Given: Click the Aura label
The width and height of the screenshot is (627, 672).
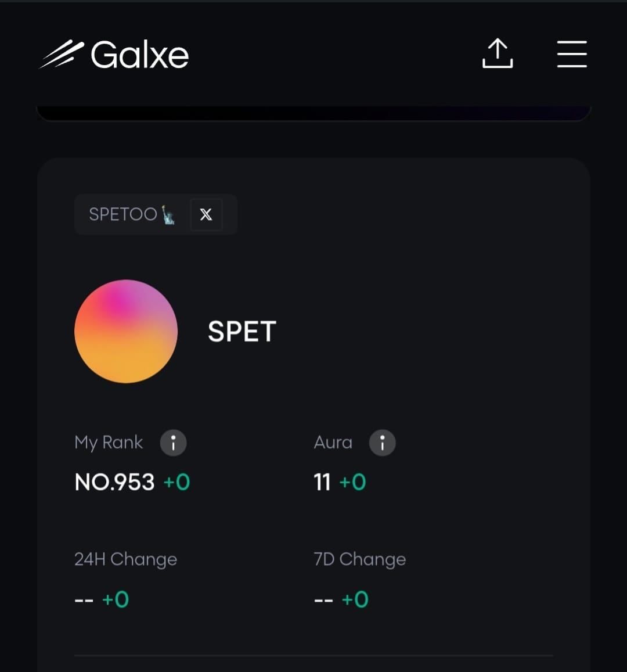Looking at the screenshot, I should pyautogui.click(x=333, y=442).
